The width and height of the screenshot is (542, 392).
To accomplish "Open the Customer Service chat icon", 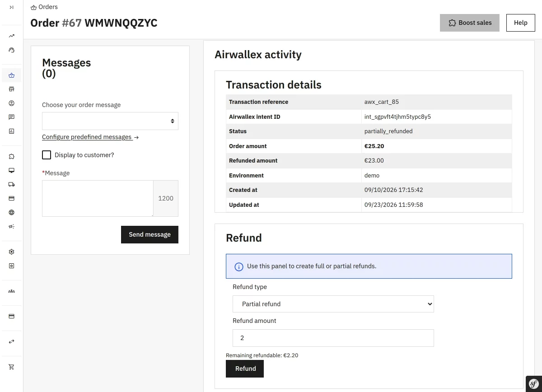I will click(x=11, y=117).
